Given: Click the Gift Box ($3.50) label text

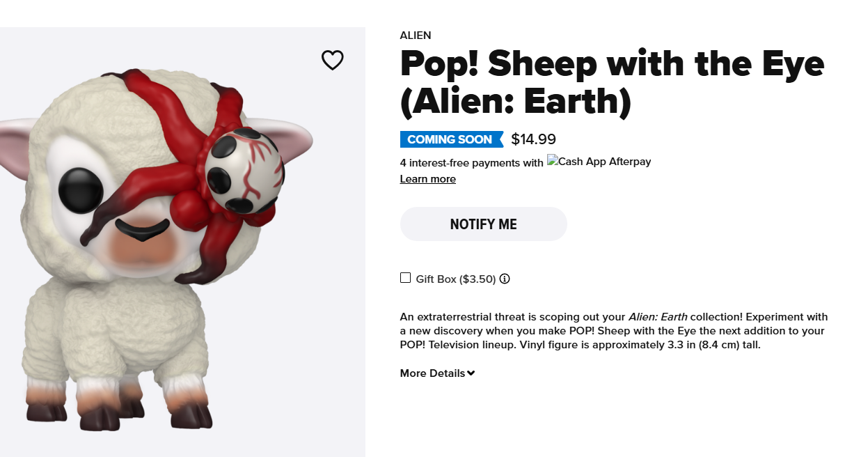Looking at the screenshot, I should [x=455, y=279].
